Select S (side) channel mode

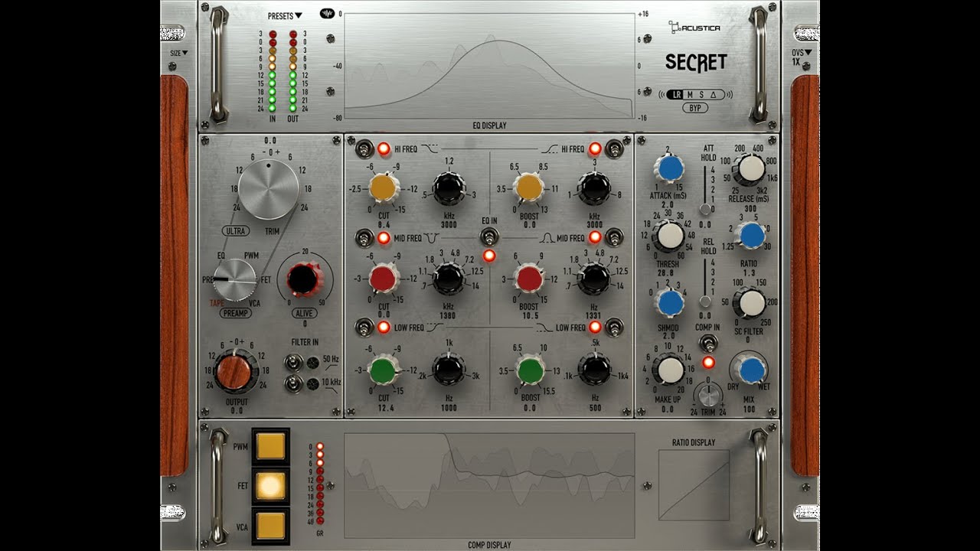(701, 95)
